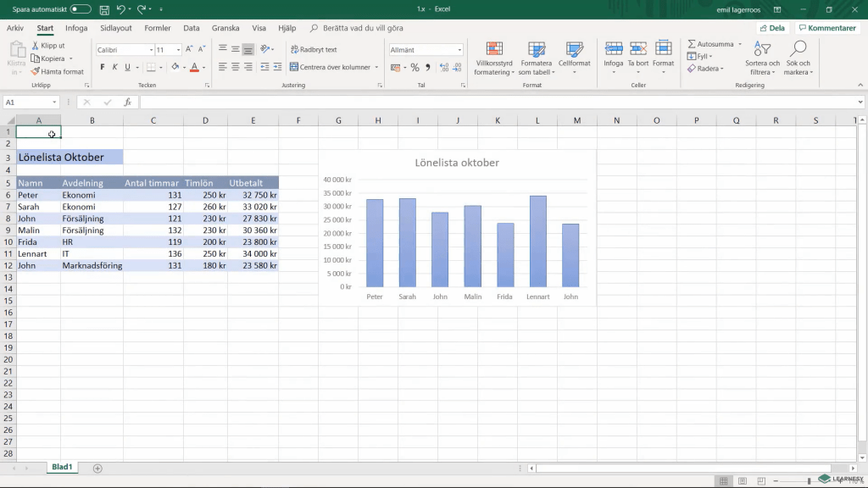
Task: Open the Radera dropdown
Action: [x=706, y=69]
